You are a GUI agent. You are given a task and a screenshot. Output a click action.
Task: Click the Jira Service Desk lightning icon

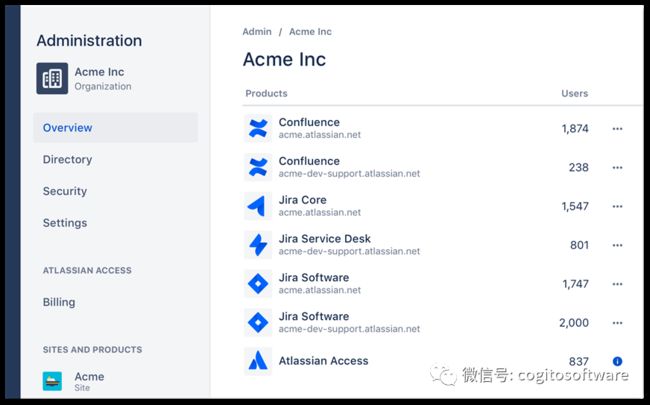click(x=258, y=245)
